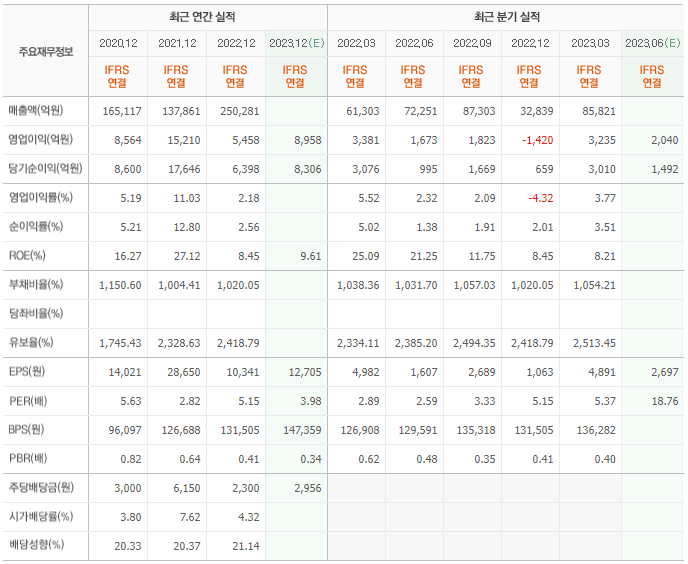Select the 주요재무정보 header cell
This screenshot has height=564, width=688.
click(x=46, y=52)
